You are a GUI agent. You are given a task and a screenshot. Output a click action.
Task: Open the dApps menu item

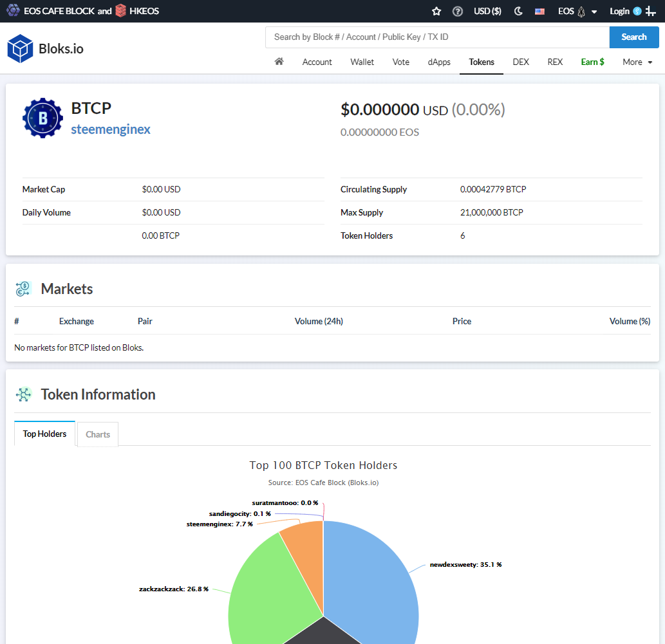[439, 62]
